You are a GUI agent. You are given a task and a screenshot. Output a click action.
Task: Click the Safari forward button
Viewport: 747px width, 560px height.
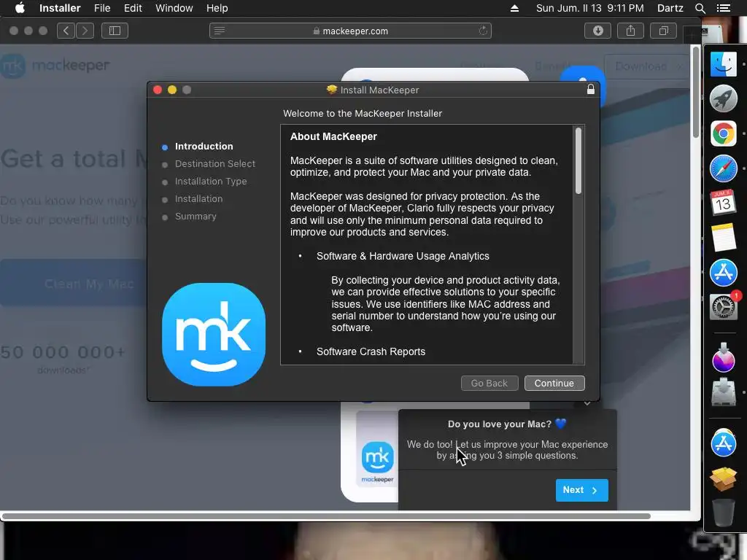point(85,31)
